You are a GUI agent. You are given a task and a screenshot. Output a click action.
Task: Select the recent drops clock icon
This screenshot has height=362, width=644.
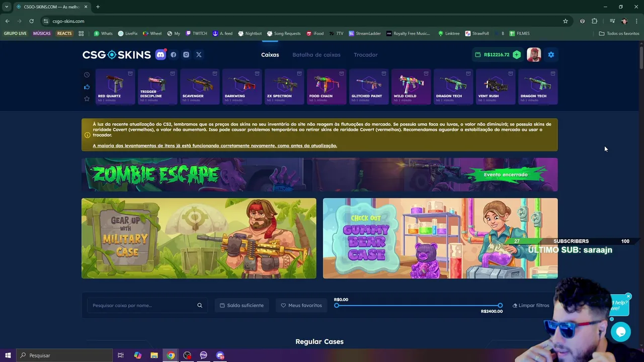point(87,75)
